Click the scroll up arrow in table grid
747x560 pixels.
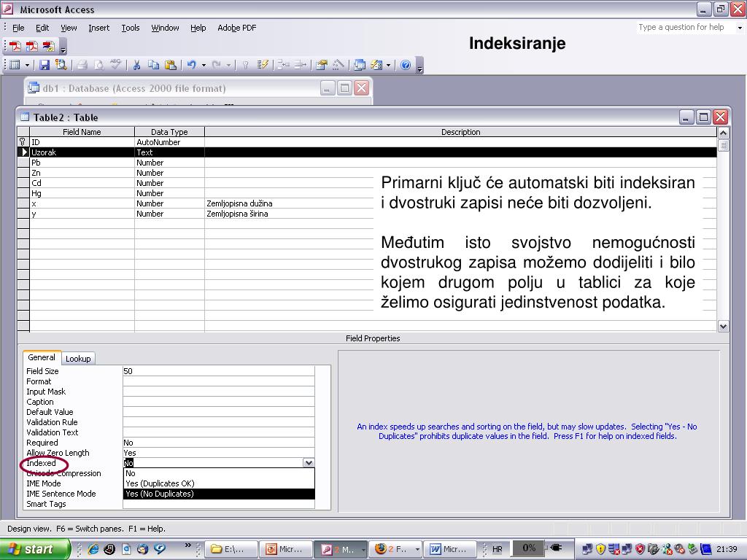pos(723,133)
